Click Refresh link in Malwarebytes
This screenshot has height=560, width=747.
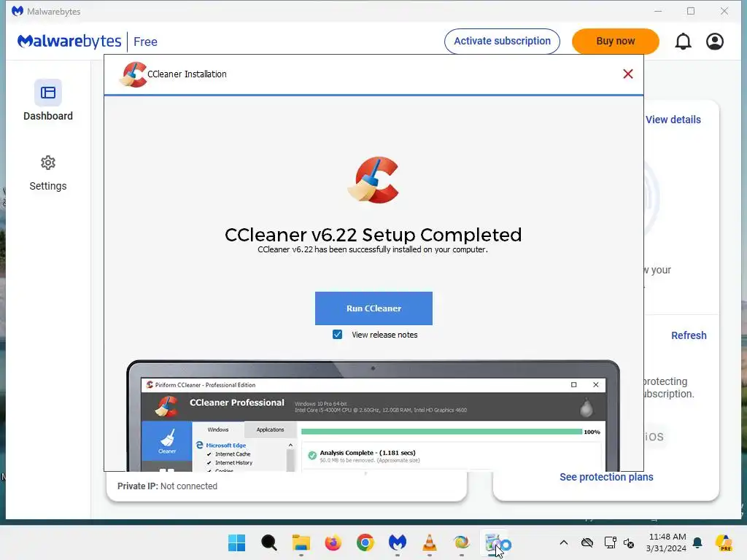click(689, 335)
